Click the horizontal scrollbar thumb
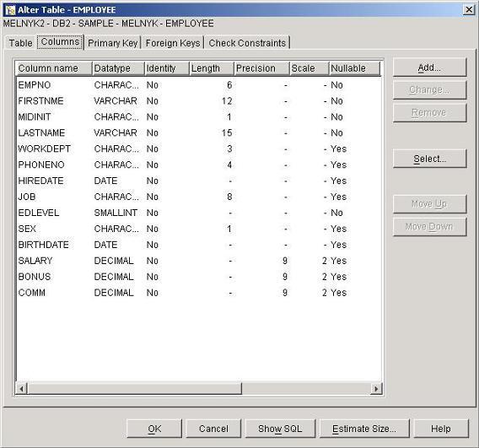This screenshot has width=479, height=448. (134, 389)
